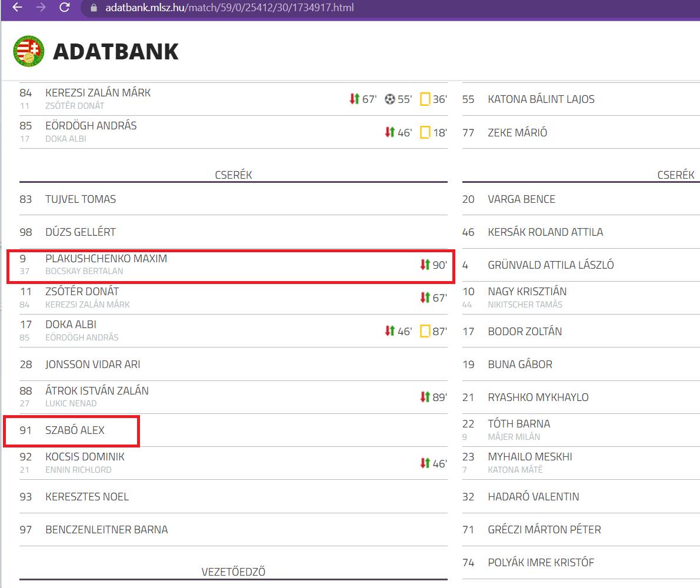Viewport: 700px width, 588px height.
Task: Open player VARGA BENCE
Action: coord(521,199)
